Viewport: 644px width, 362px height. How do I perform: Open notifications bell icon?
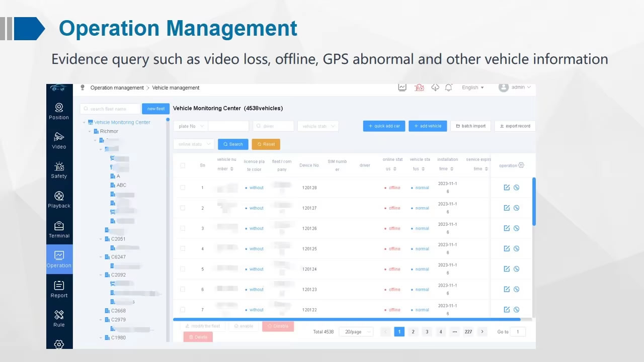(449, 87)
